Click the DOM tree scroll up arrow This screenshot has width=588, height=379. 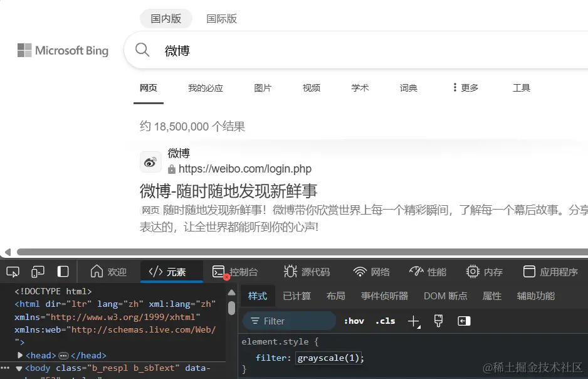[x=231, y=292]
